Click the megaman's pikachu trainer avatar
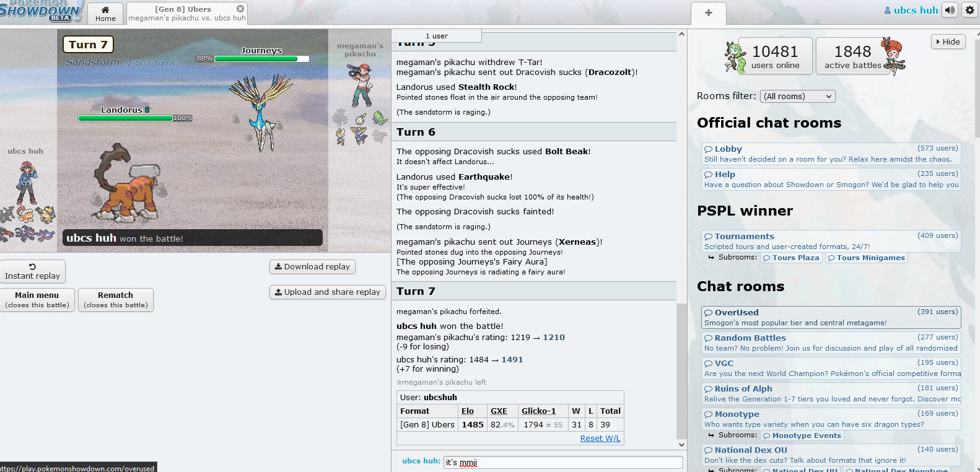This screenshot has height=472, width=980. coord(361,85)
